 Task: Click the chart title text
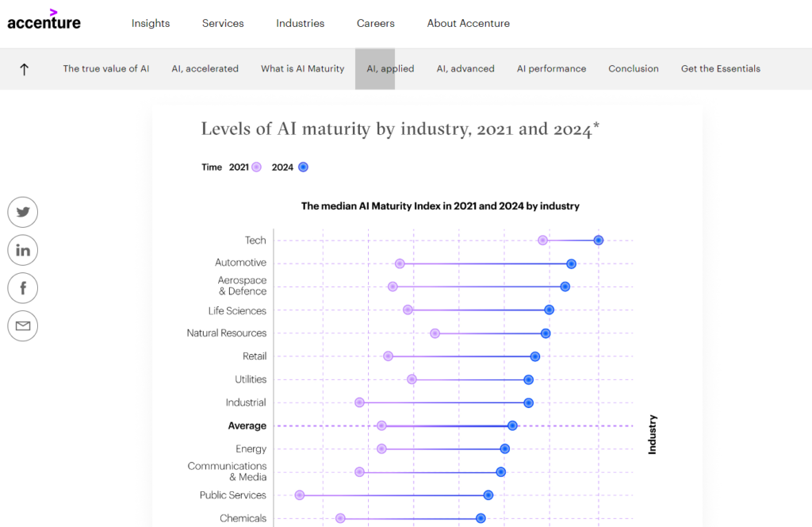click(440, 206)
